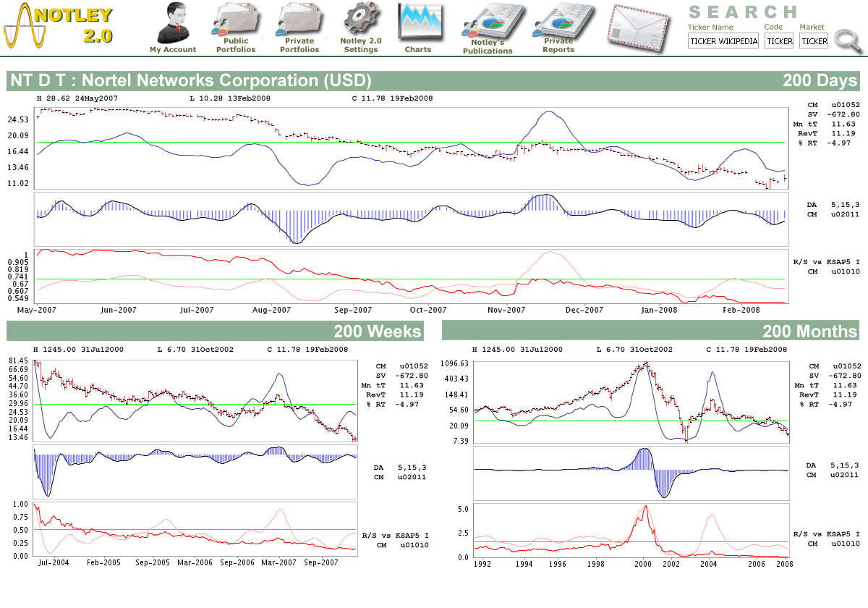This screenshot has height=608, width=868.
Task: Click the Ticker Name input field
Action: [723, 41]
